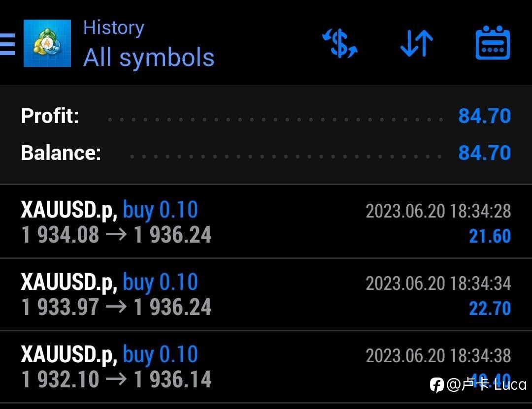
Task: Tap the @卢卡 Luca watermark text
Action: 487,384
